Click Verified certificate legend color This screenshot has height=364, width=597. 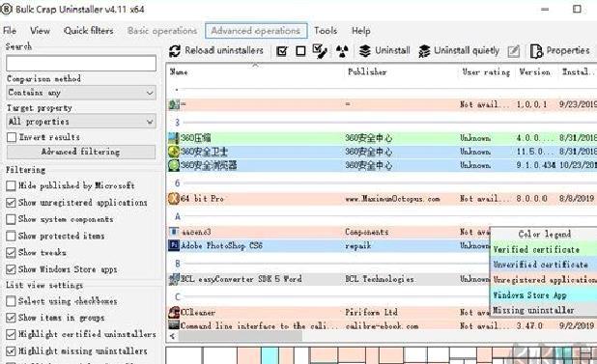pos(544,249)
